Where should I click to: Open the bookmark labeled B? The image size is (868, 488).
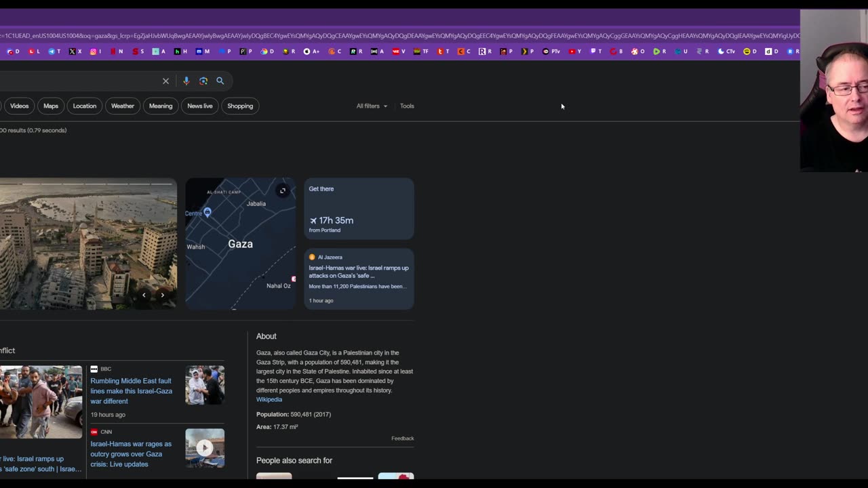pos(616,52)
